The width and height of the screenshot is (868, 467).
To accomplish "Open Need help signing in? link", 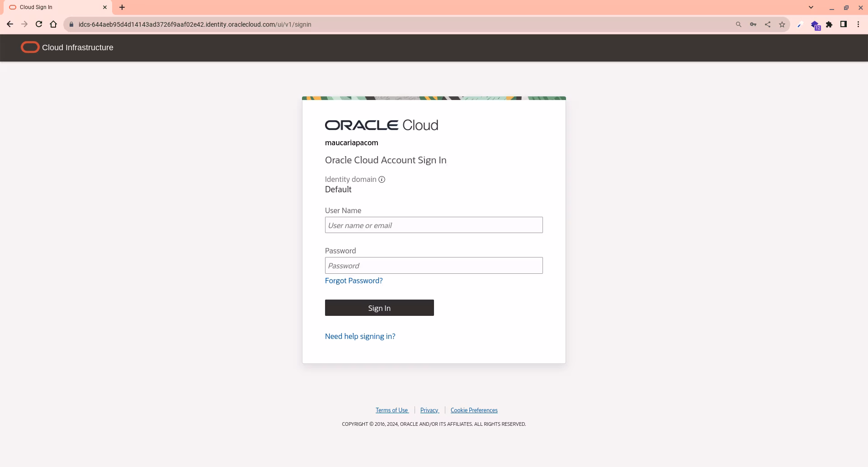I will pos(360,336).
